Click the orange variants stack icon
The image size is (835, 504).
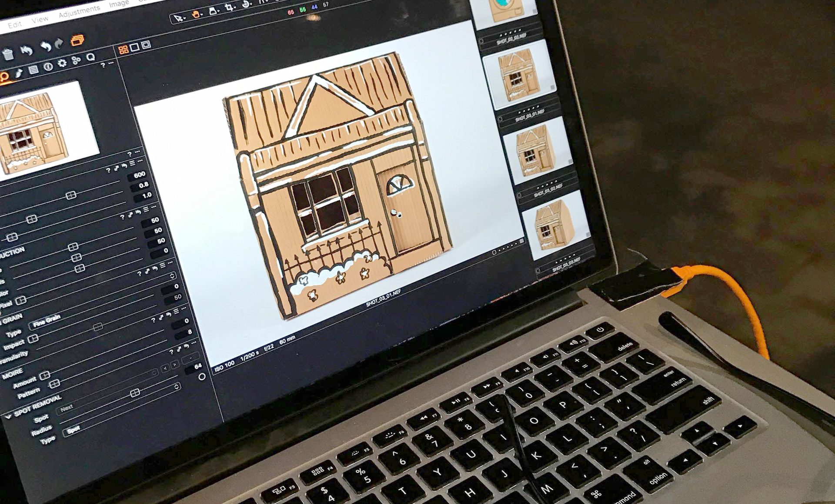[x=77, y=40]
